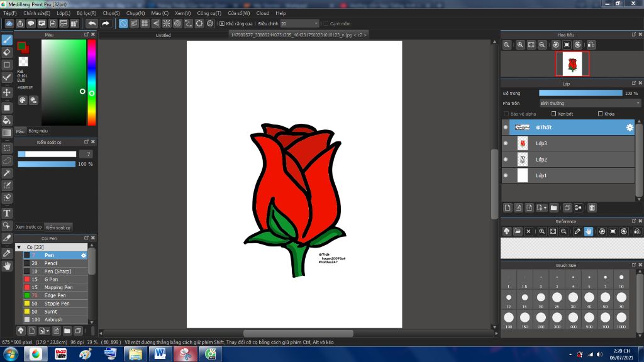Screen dimensions: 644x362
Task: Open the add brush dropdown arrow
Action: [x=48, y=331]
